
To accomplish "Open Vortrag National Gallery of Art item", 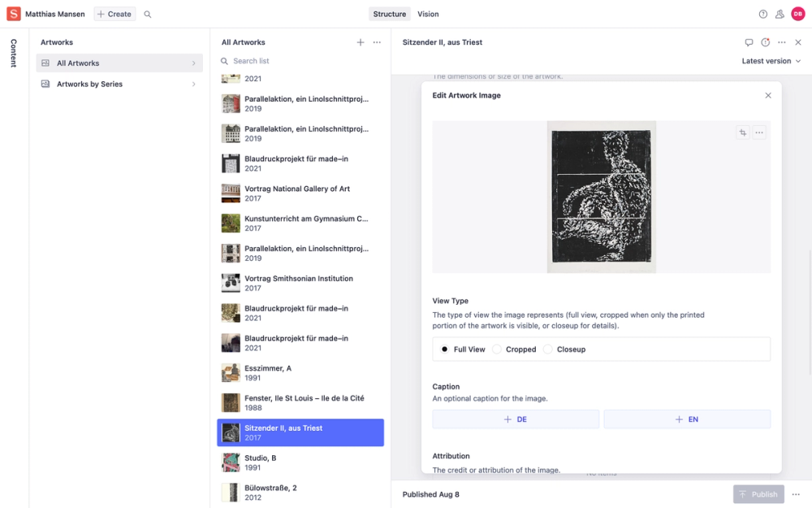I will 300,193.
